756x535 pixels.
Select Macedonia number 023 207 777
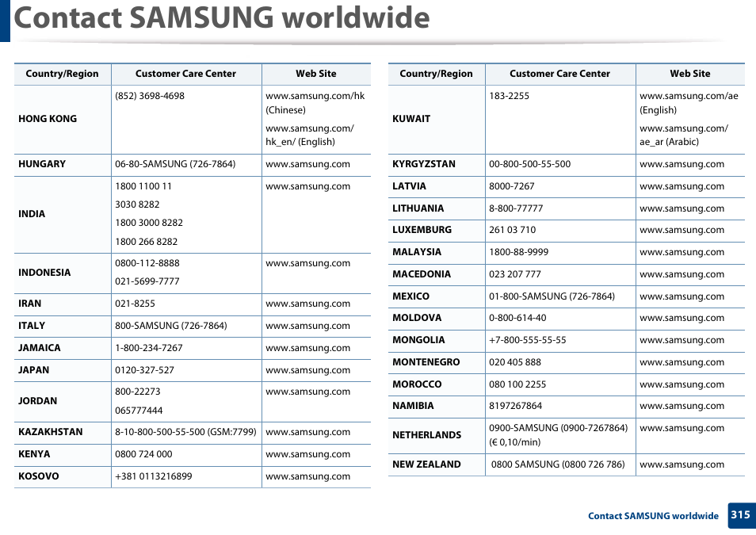coord(515,274)
